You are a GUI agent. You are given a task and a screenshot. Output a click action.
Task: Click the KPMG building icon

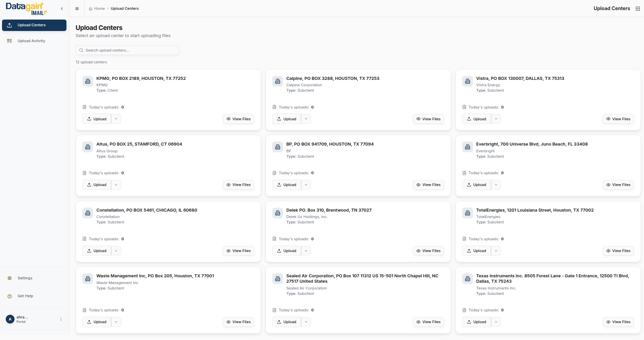tap(88, 81)
